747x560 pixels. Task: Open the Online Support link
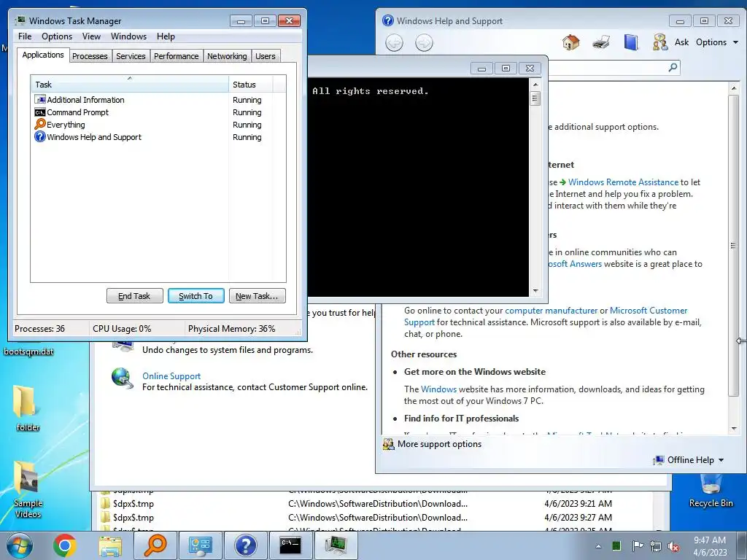click(171, 376)
